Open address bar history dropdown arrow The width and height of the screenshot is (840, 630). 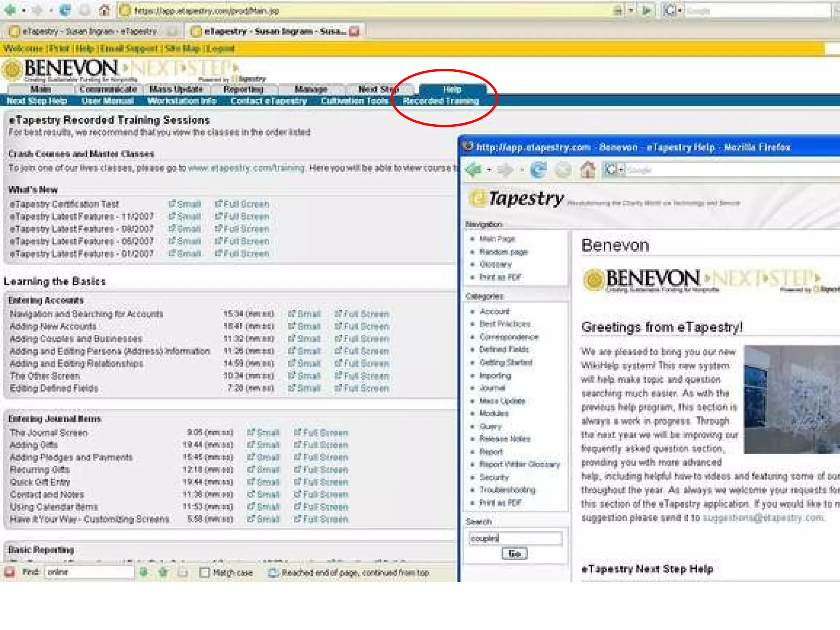631,11
